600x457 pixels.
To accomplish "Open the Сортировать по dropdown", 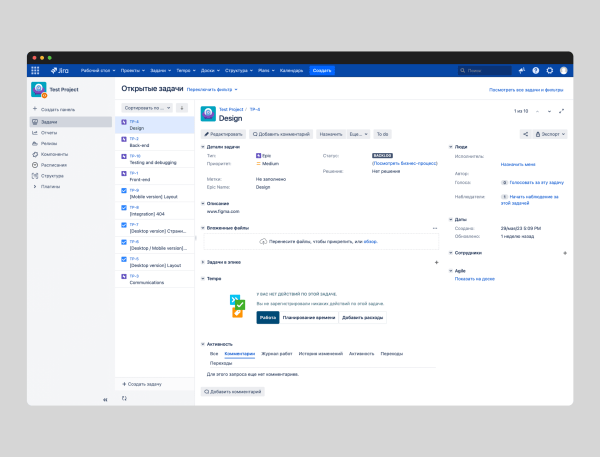I will [148, 108].
